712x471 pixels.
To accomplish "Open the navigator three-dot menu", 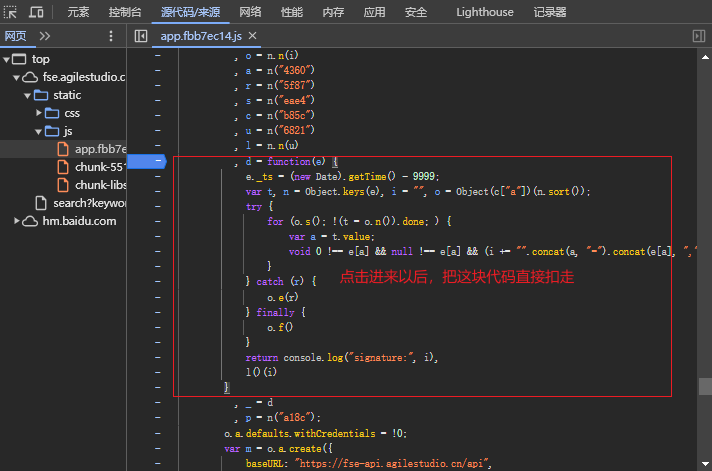I will click(111, 36).
